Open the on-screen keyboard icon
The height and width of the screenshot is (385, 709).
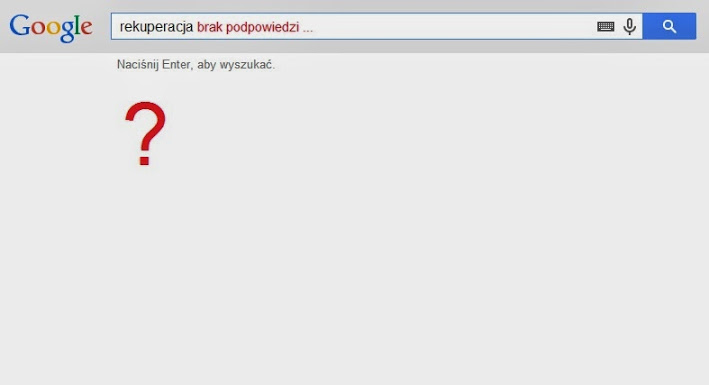605,27
